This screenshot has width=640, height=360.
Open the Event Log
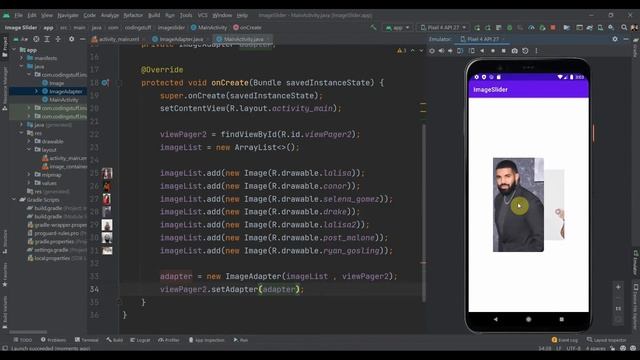click(564, 340)
